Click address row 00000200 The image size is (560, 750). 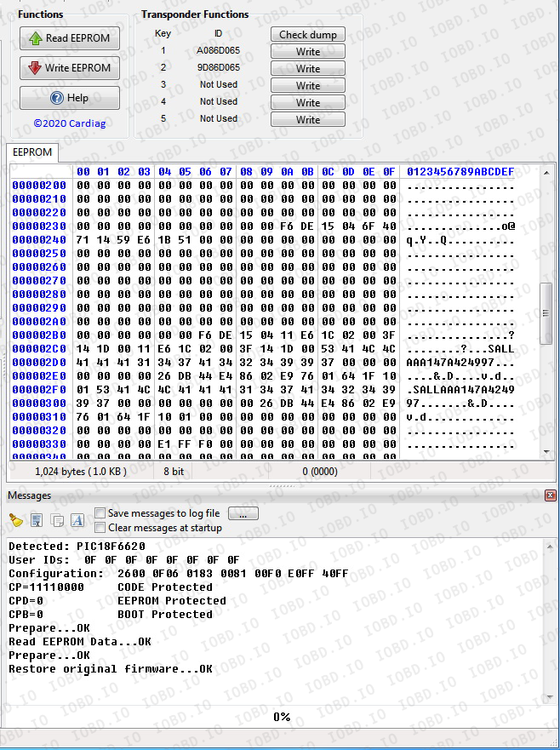(39, 185)
